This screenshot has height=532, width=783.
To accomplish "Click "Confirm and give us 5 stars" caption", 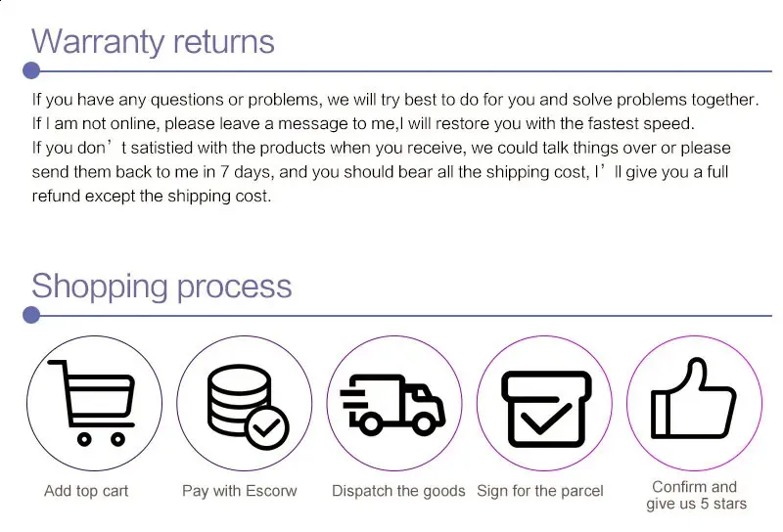I will pos(695,496).
